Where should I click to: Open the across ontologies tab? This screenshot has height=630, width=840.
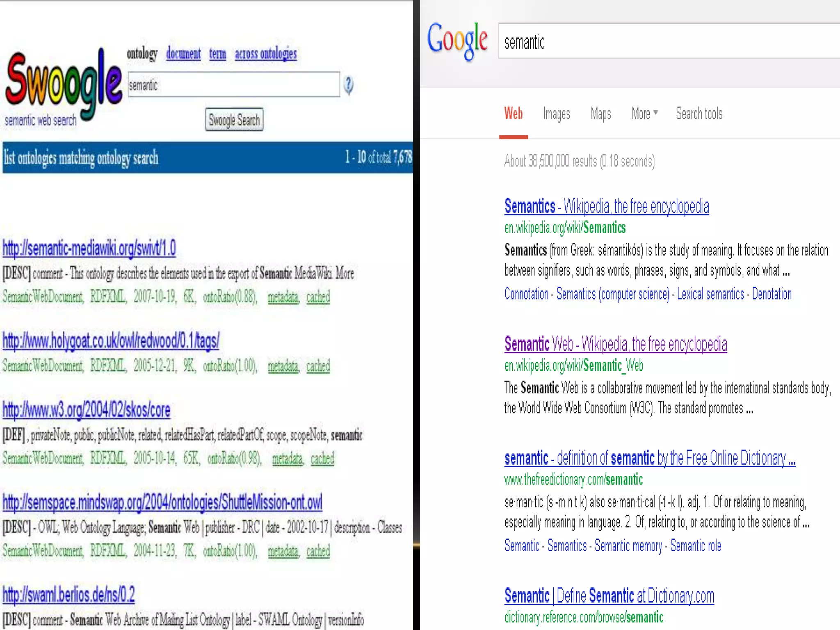tap(265, 53)
